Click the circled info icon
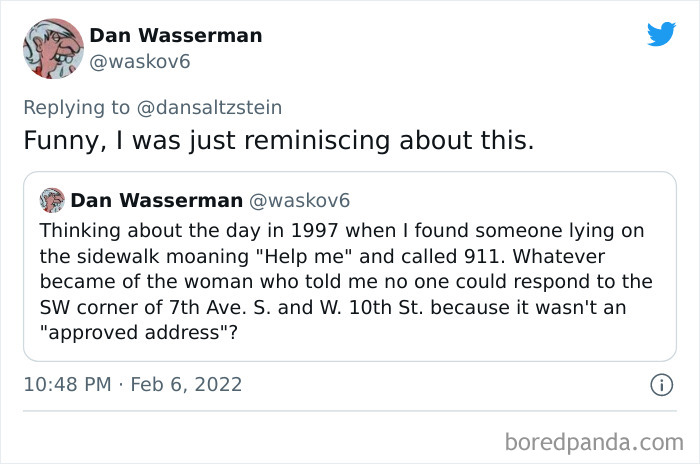The image size is (700, 464). tap(660, 384)
